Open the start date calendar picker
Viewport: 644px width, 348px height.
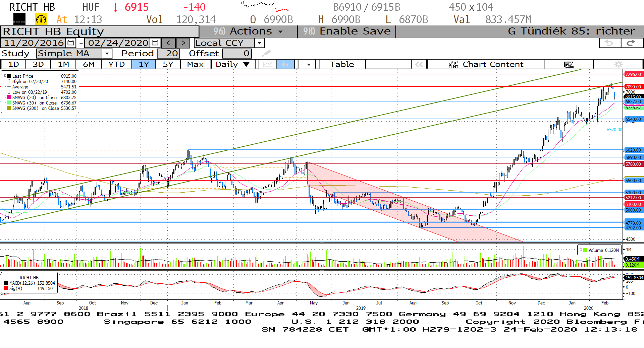pos(71,43)
